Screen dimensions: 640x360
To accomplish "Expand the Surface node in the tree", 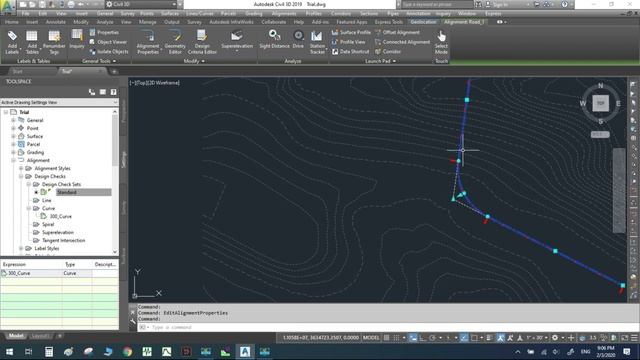I will point(13,136).
